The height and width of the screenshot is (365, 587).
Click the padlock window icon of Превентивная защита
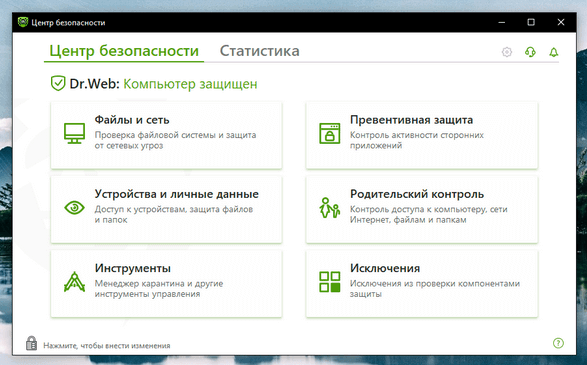point(330,133)
